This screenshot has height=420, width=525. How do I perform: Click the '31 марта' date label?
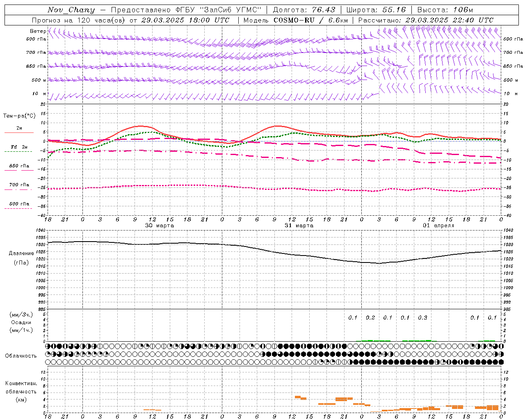pyautogui.click(x=299, y=226)
